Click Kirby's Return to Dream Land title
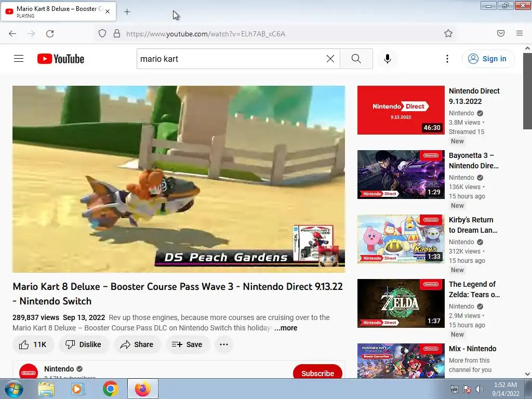Screen dimensions: 532x399 click(x=473, y=225)
